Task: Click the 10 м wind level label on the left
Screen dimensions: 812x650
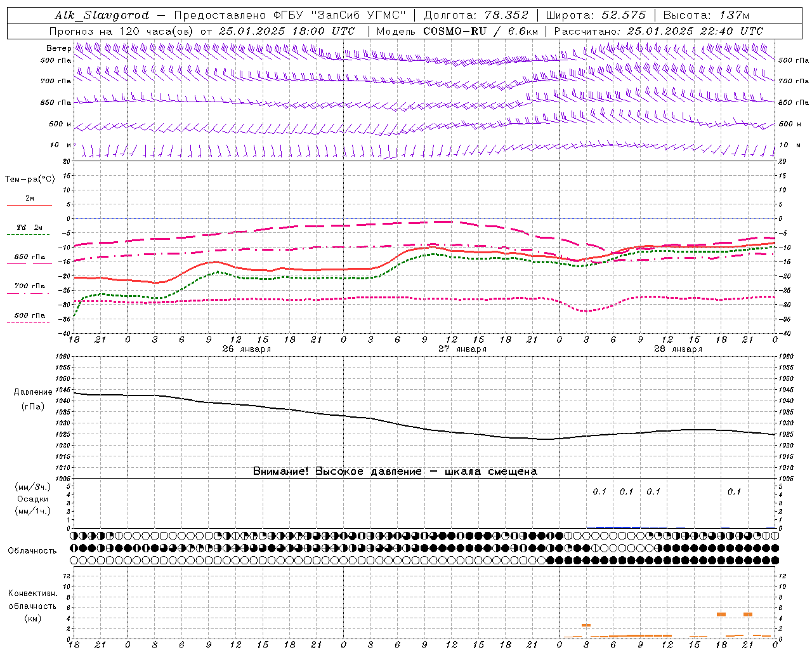Action: pyautogui.click(x=60, y=145)
